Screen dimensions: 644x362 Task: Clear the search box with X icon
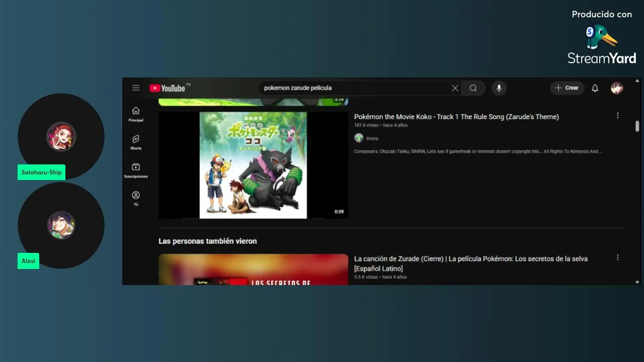(x=455, y=88)
